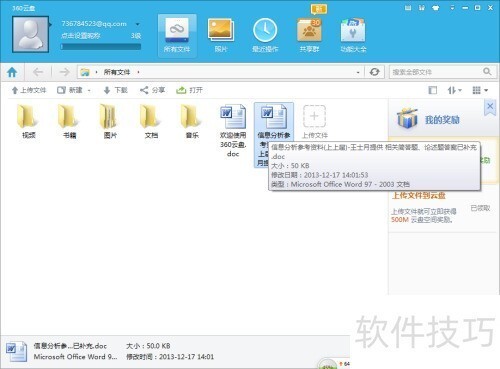Click Word file icon in details bar

click(x=16, y=351)
